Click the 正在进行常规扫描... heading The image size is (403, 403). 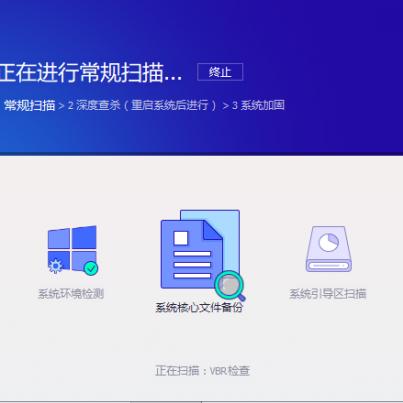click(x=91, y=72)
